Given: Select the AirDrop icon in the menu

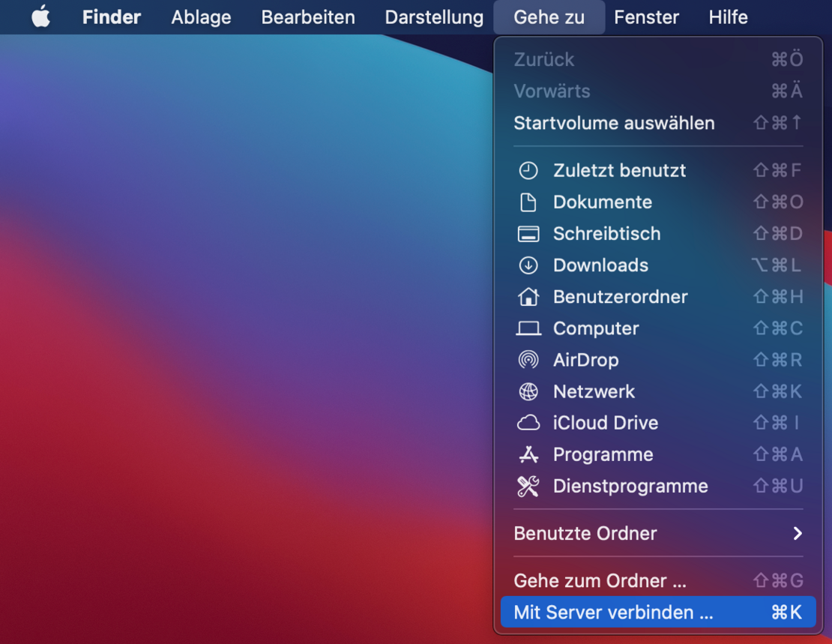Looking at the screenshot, I should [528, 360].
